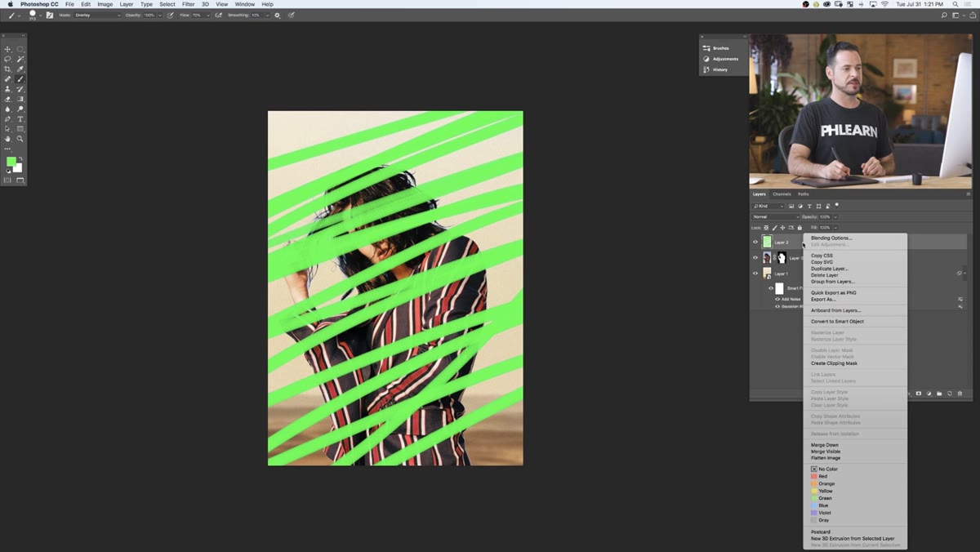The width and height of the screenshot is (980, 552).
Task: Open the Brushes panel
Action: (715, 48)
